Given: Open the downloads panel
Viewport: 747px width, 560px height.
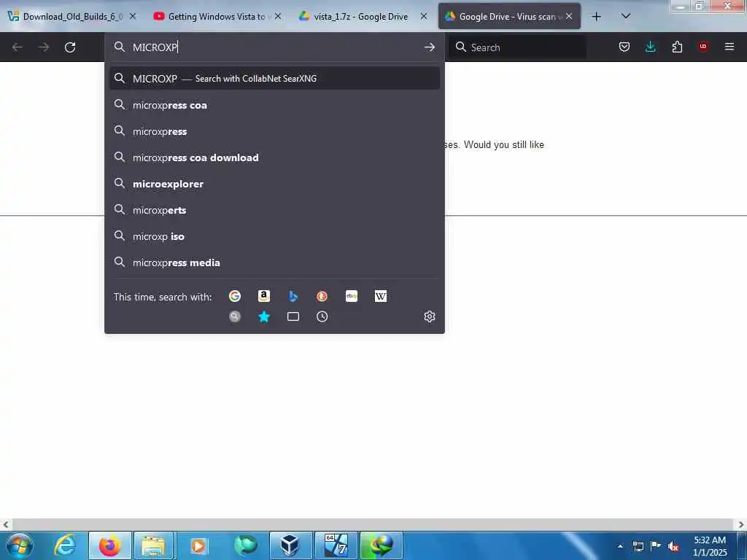Looking at the screenshot, I should 650,47.
